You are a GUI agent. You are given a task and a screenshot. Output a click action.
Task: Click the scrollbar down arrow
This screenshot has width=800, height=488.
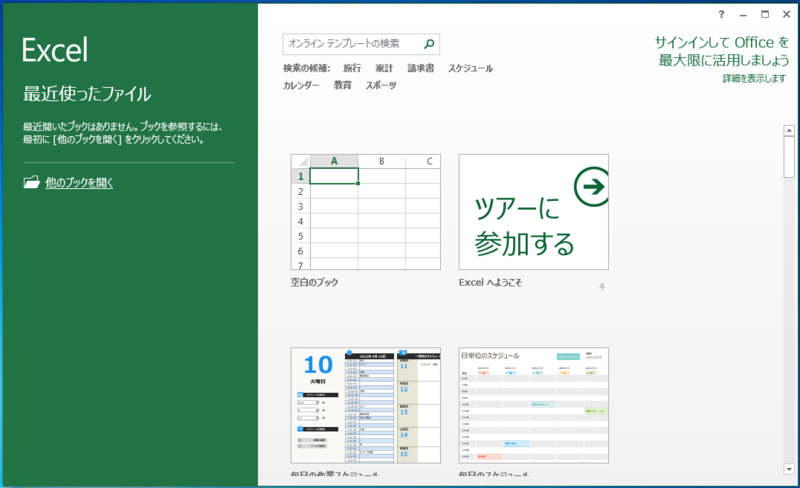789,469
